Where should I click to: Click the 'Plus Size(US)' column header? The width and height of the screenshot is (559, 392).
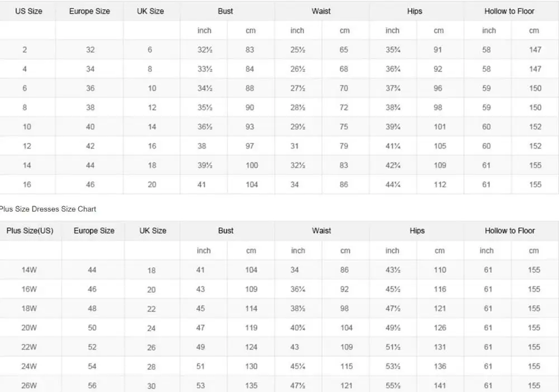tap(30, 231)
